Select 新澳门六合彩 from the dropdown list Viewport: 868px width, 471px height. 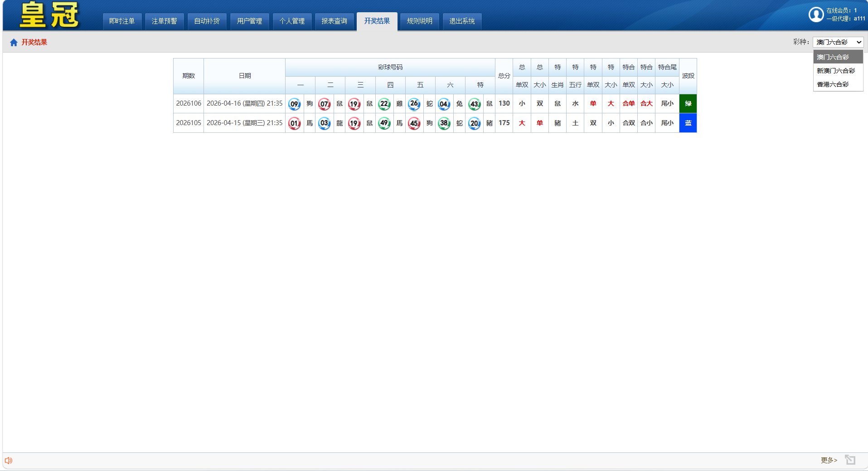point(836,71)
